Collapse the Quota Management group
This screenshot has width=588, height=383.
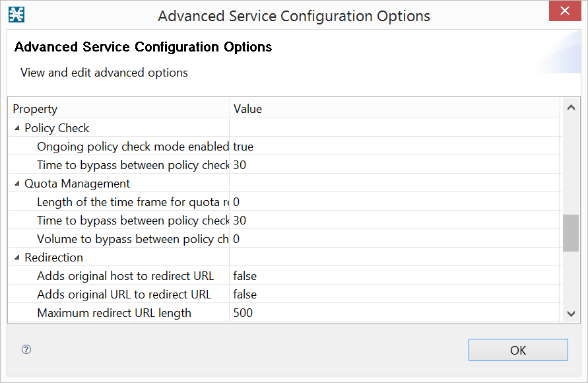pyautogui.click(x=17, y=184)
